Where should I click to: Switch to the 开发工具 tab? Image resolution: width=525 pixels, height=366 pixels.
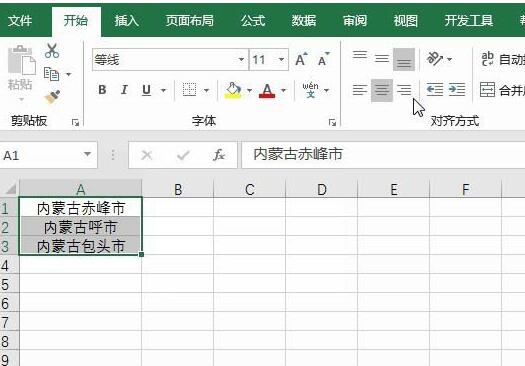tap(468, 21)
